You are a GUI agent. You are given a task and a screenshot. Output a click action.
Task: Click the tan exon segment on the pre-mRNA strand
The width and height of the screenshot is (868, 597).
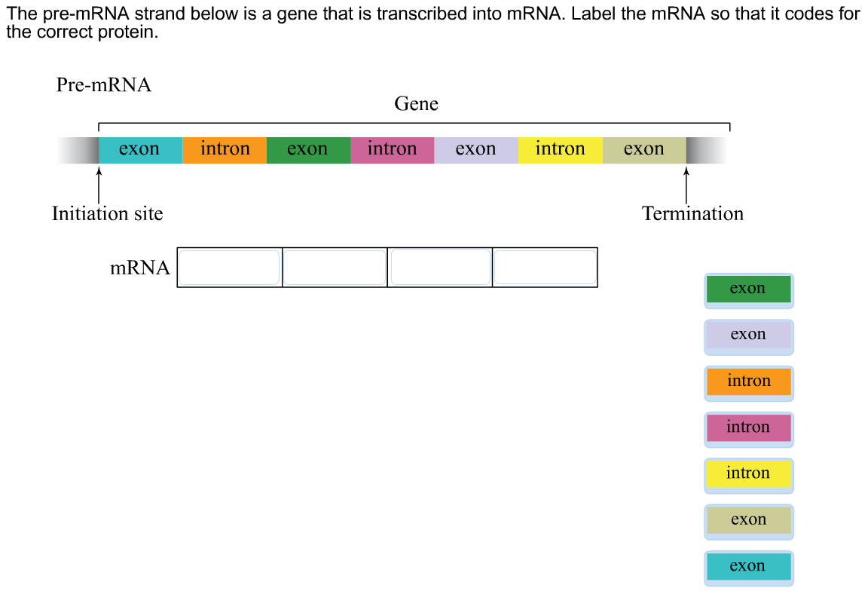click(x=644, y=150)
